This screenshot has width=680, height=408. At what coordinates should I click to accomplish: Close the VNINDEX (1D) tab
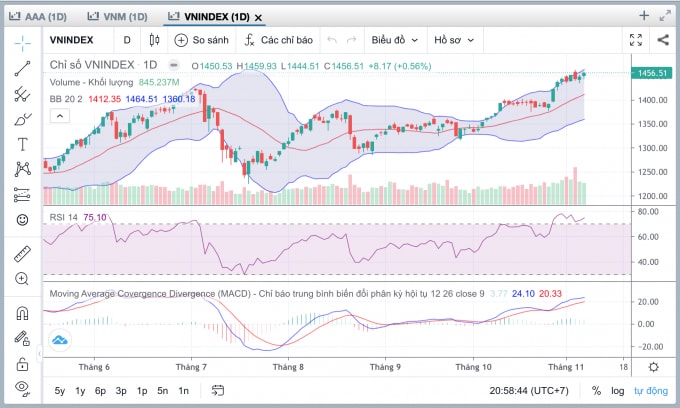(x=258, y=18)
